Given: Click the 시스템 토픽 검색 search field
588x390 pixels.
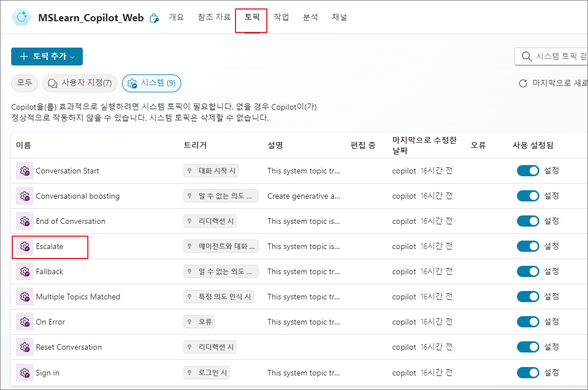Looking at the screenshot, I should coord(551,57).
